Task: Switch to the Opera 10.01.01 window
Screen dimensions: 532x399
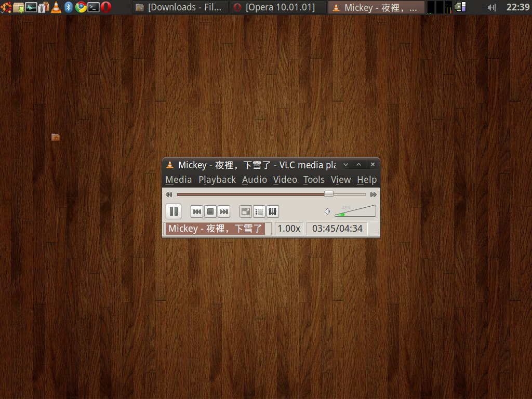Action: tap(278, 7)
